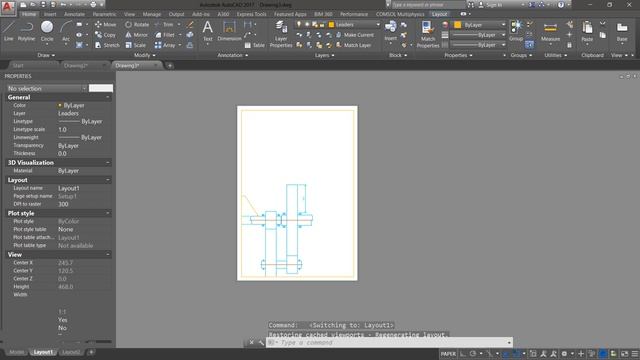Open the Layer Properties manager
Viewport: 640px width, 360px height.
click(x=281, y=34)
